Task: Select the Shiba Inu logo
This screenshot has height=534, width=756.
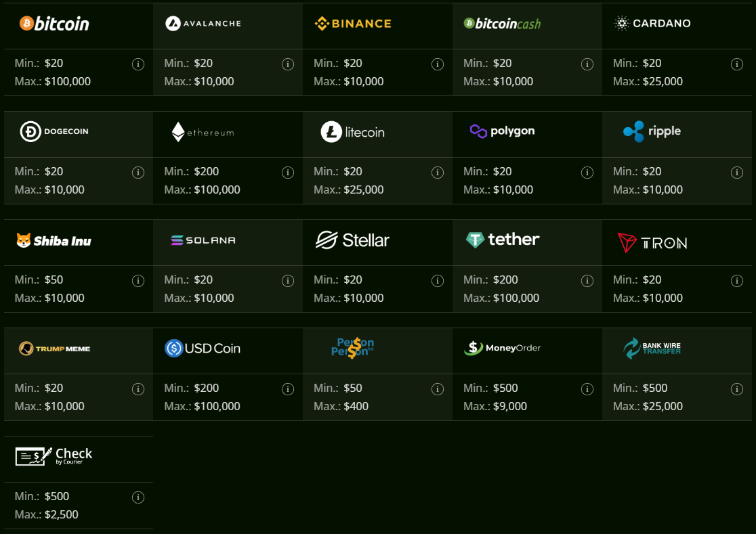Action: coord(54,240)
